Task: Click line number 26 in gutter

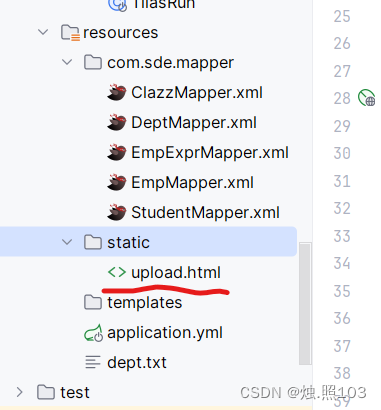Action: pos(342,43)
